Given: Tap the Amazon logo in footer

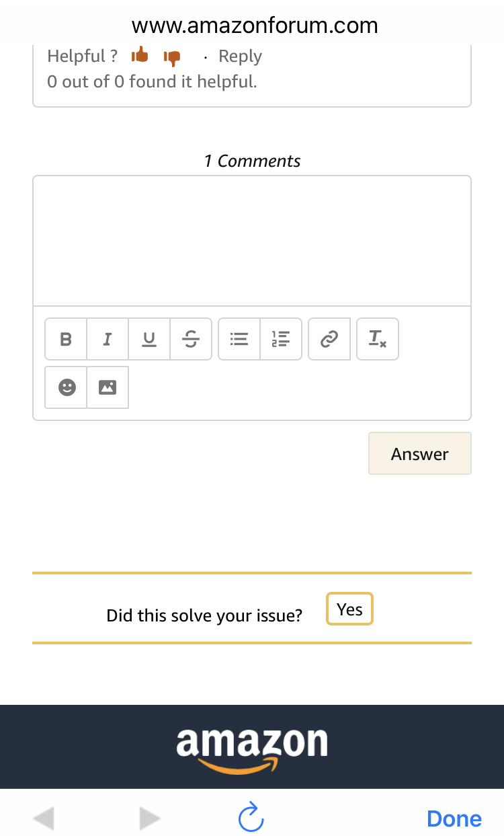Looking at the screenshot, I should point(252,748).
